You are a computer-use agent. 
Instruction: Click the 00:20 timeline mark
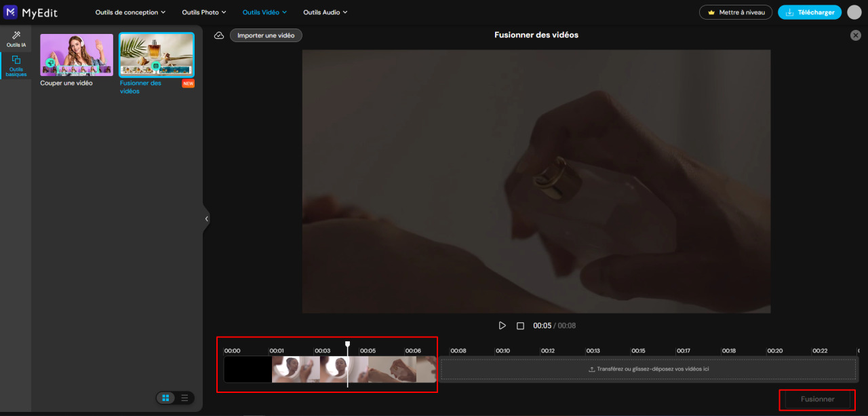point(774,351)
